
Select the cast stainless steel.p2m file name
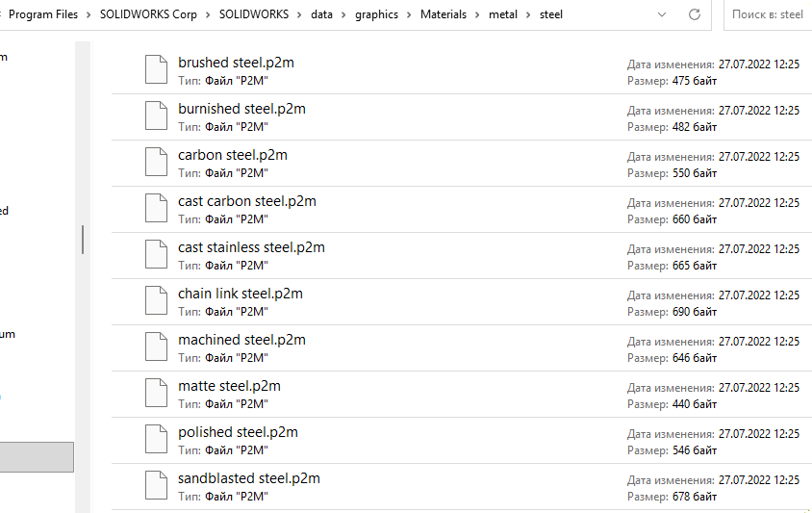tap(251, 247)
